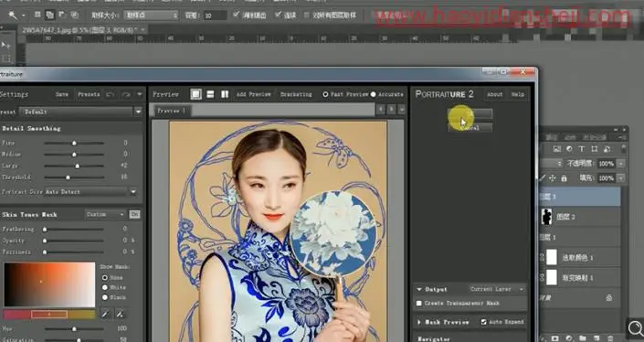Redo Portraiture settings change

pos(126,94)
